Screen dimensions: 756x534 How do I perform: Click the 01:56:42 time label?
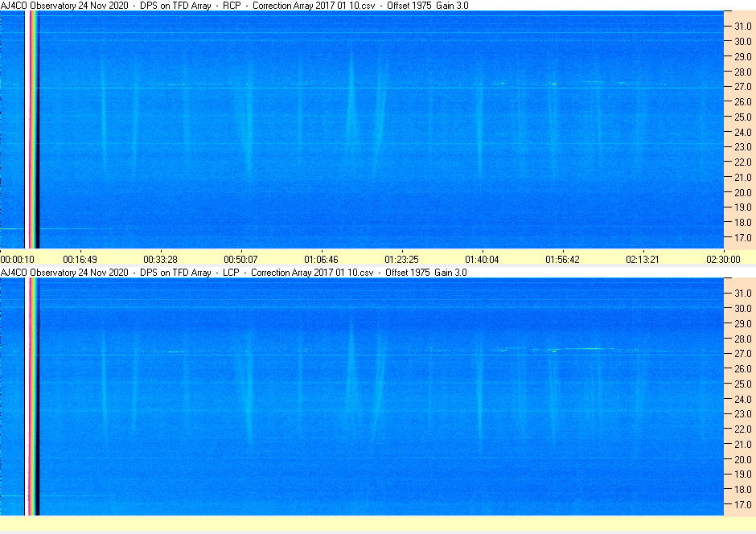562,259
